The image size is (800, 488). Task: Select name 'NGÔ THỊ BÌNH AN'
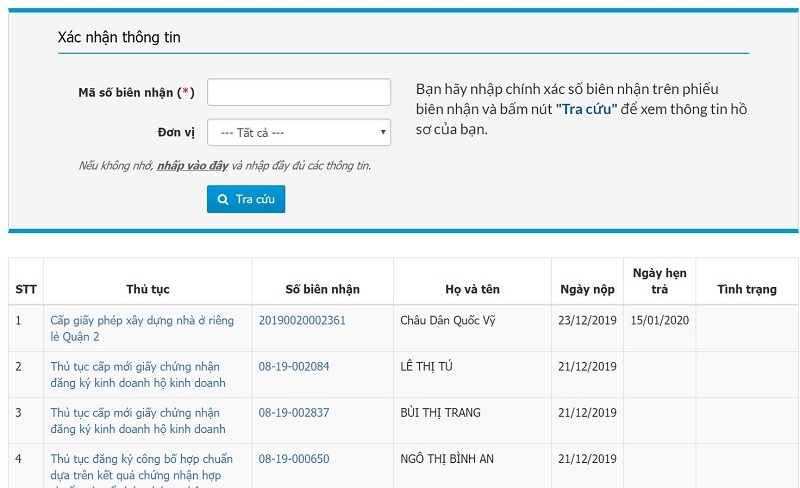(447, 459)
